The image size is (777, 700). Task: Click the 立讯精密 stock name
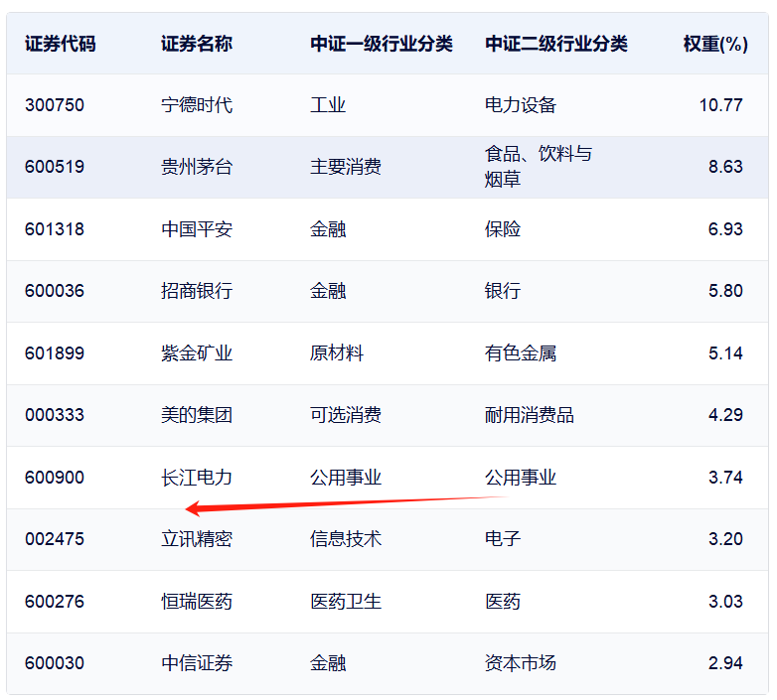(x=196, y=538)
